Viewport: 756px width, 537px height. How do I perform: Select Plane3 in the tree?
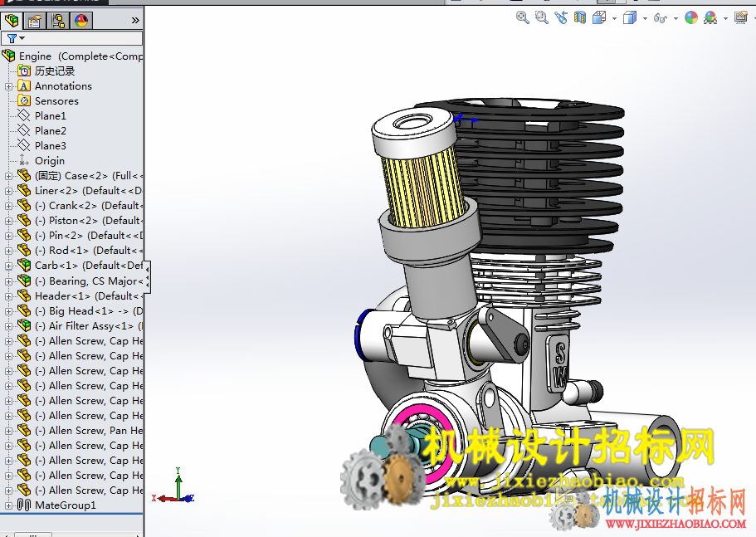[x=42, y=145]
